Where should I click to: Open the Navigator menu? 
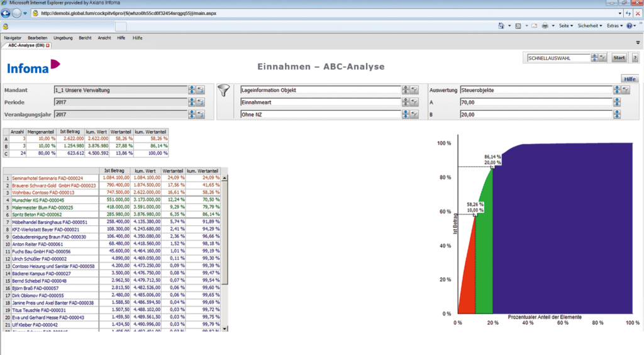(x=13, y=38)
